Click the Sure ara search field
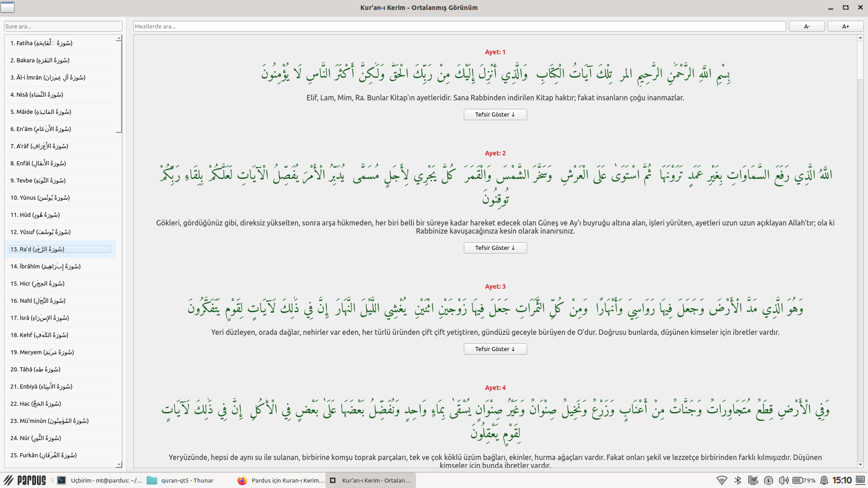Viewport: 868px width, 488px height. pyautogui.click(x=63, y=27)
